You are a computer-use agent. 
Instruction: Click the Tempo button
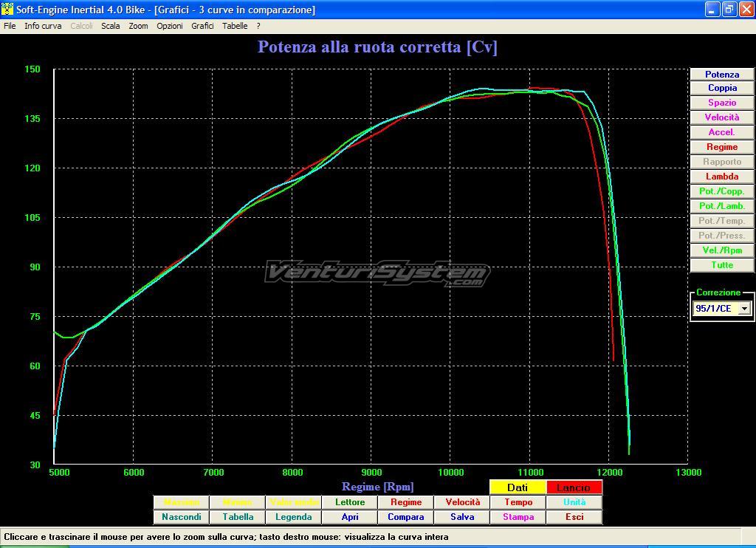[x=518, y=502]
